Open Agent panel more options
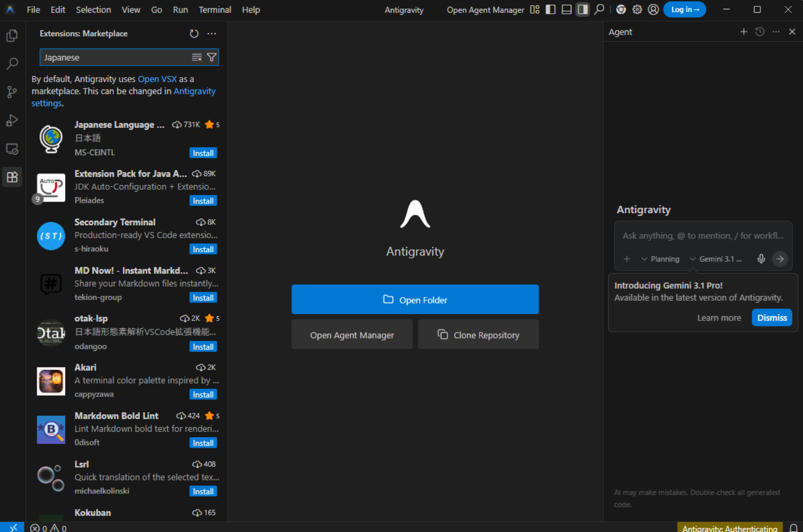The image size is (803, 532). point(776,32)
